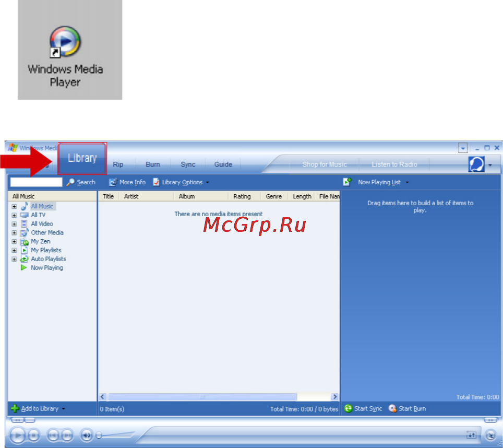Expand the All Music tree node
Screen dimensions: 503x448
pyautogui.click(x=14, y=206)
